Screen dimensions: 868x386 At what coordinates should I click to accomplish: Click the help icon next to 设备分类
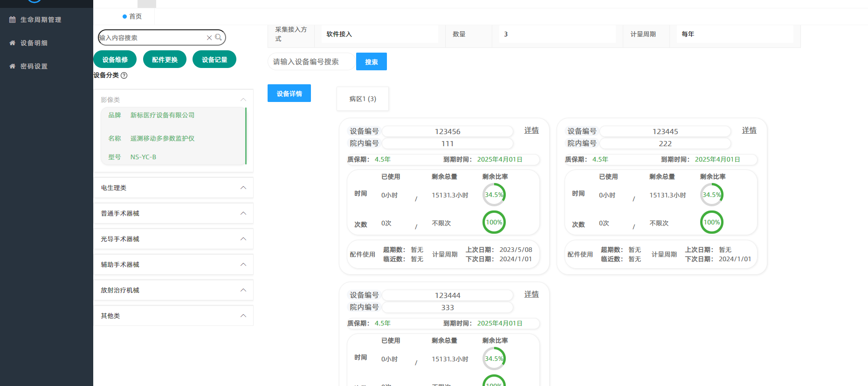click(x=124, y=75)
